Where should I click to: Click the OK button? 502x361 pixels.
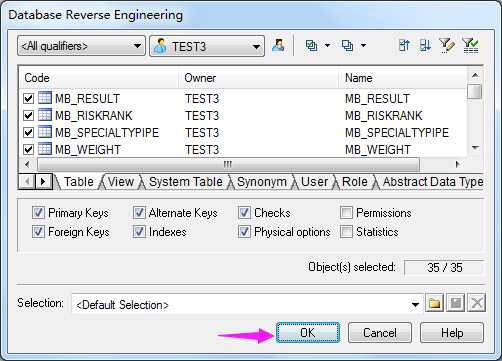tap(308, 332)
